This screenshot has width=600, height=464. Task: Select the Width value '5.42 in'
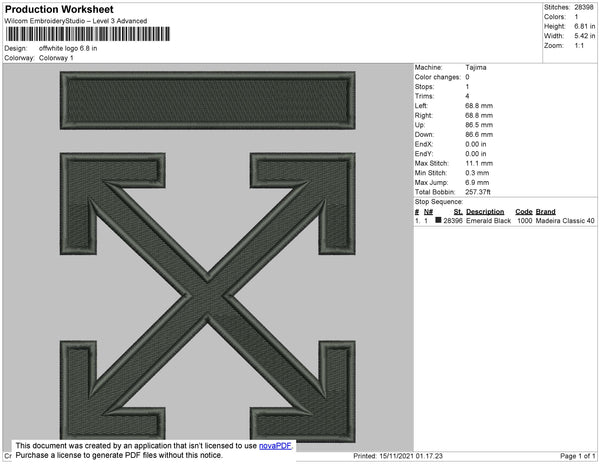coord(585,36)
